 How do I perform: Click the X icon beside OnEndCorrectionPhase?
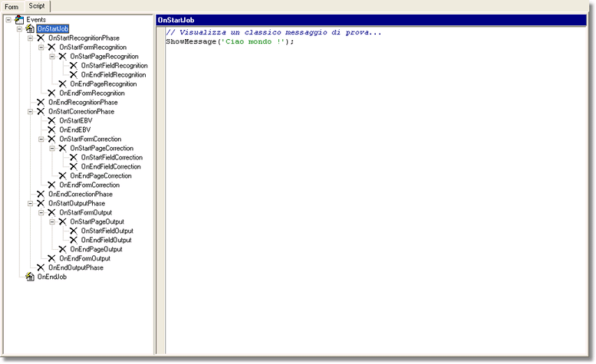click(41, 195)
